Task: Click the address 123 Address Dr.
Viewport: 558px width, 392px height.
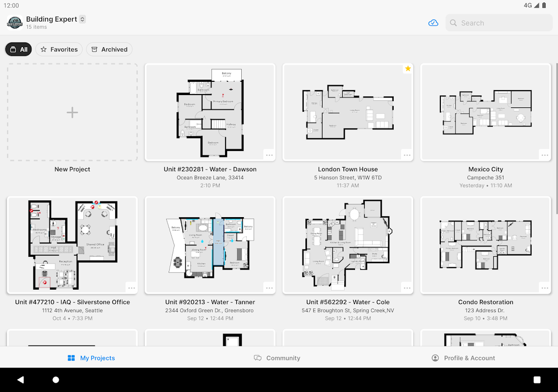Action: (484, 310)
